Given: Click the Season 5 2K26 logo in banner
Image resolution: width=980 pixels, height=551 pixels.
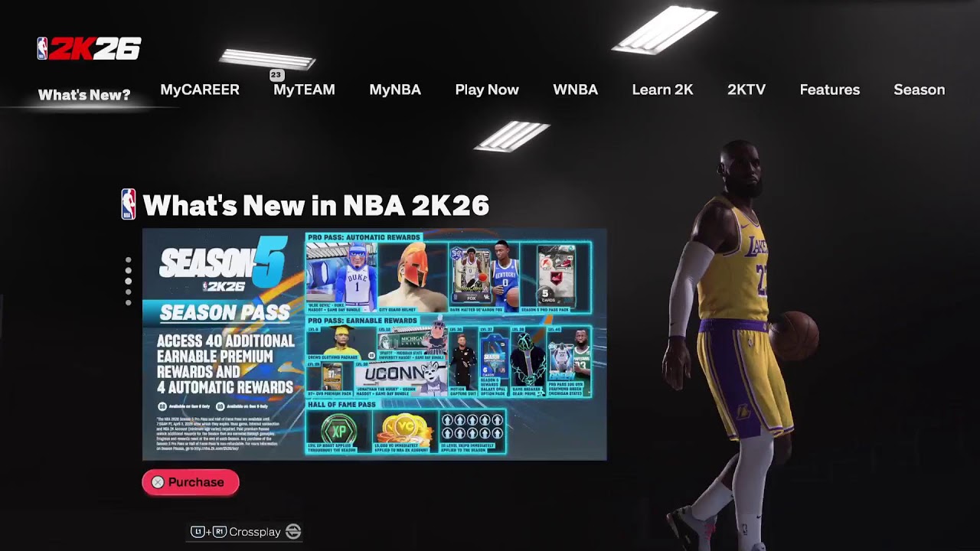Looking at the screenshot, I should (x=223, y=264).
